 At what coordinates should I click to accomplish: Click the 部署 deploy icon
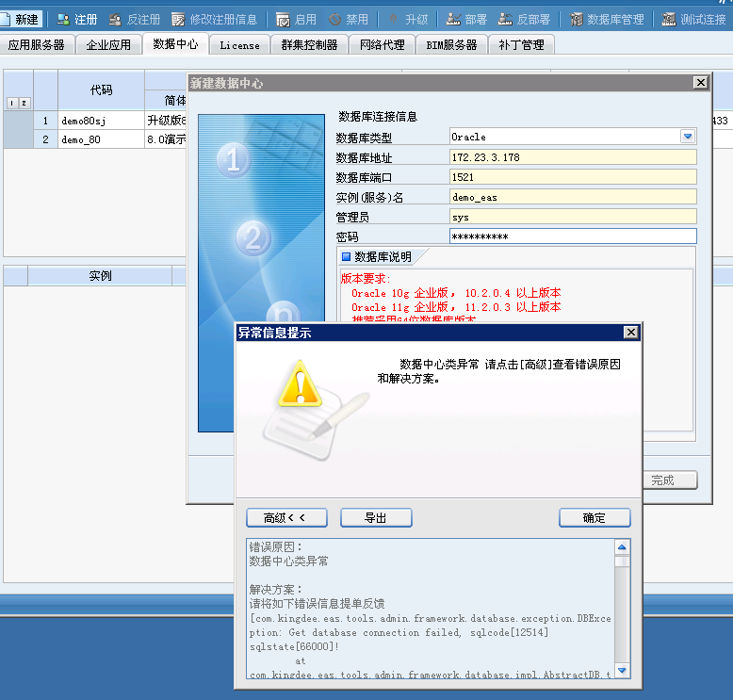(x=453, y=20)
